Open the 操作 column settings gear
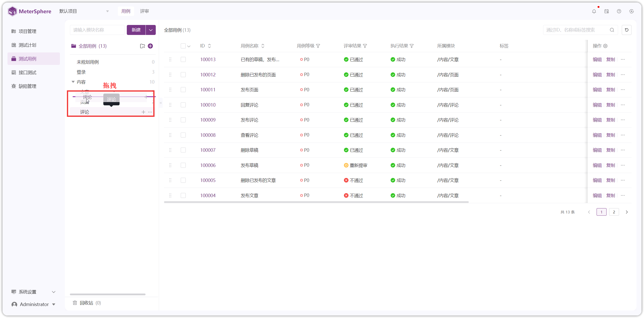Screen dimensions: 644x318 (x=605, y=46)
